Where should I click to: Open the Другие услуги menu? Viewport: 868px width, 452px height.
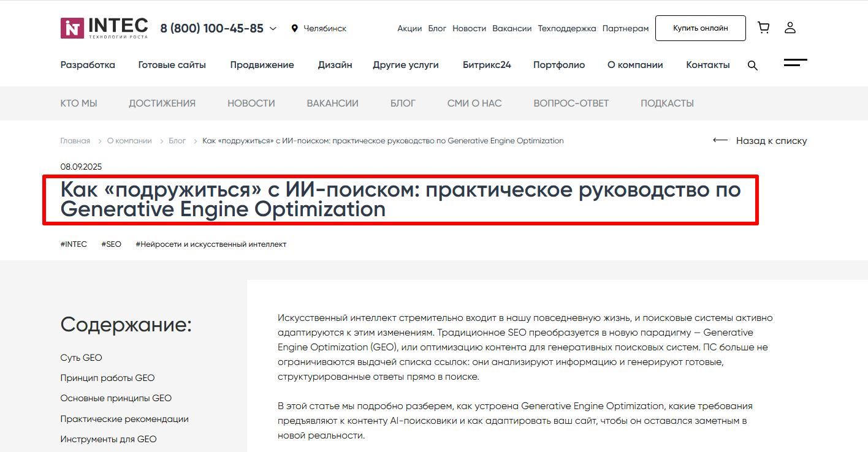point(406,64)
